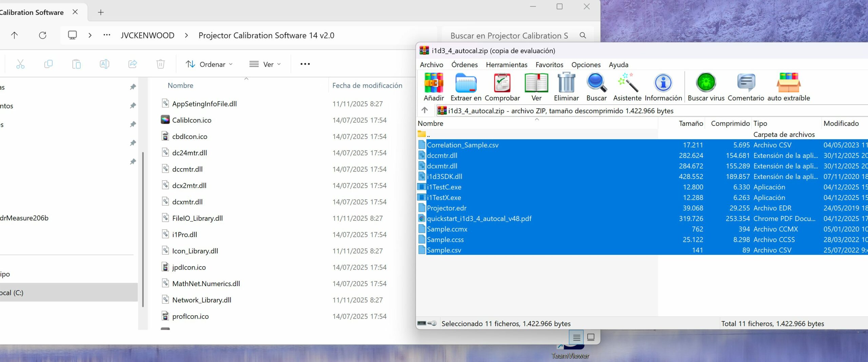
Task: Expand the chevron after JVCKENWOOD breadcrumb
Action: 186,35
